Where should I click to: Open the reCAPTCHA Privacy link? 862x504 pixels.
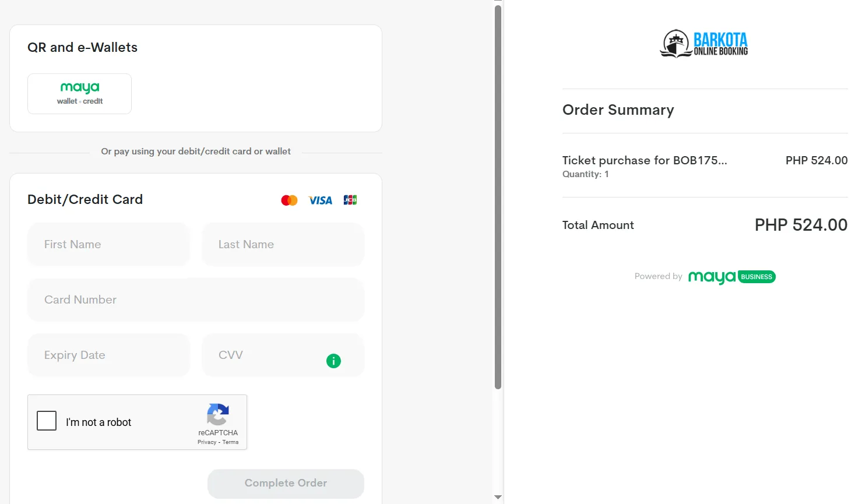[x=207, y=442]
